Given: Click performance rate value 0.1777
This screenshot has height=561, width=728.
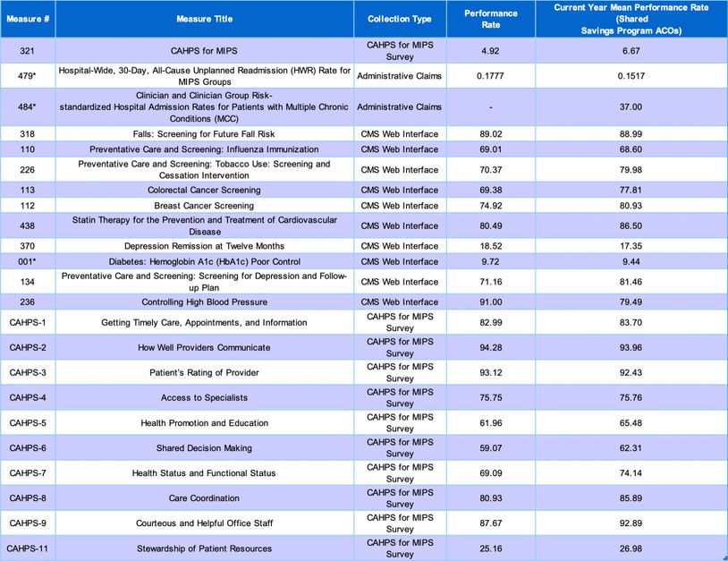Looking at the screenshot, I should tap(491, 76).
